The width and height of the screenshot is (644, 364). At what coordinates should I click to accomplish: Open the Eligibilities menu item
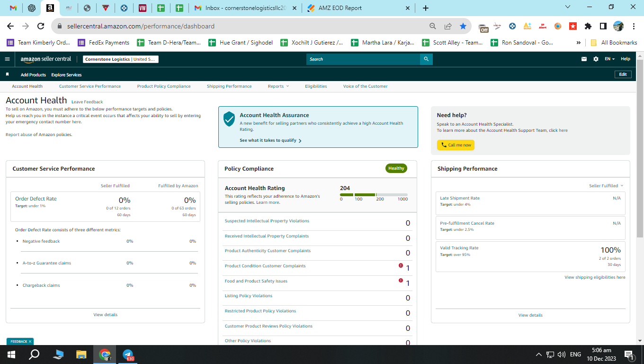pos(316,86)
